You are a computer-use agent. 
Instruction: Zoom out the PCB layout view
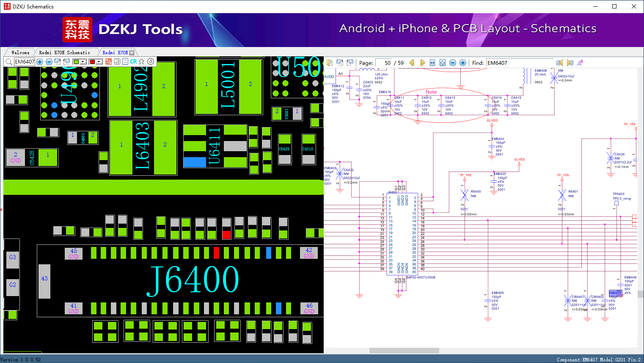click(49, 62)
